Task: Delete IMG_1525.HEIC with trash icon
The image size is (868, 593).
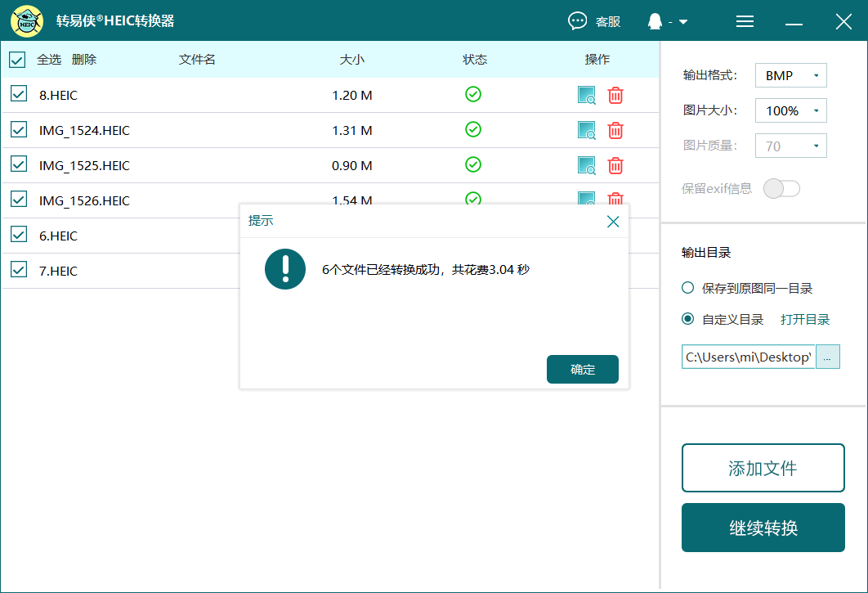Action: (615, 165)
